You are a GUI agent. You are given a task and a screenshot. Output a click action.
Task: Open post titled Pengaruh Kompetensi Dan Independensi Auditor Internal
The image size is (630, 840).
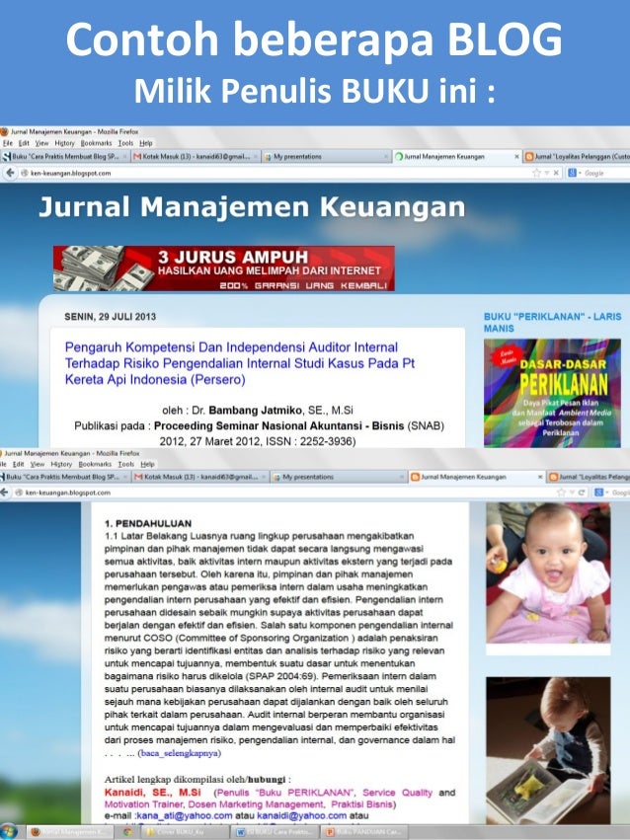[x=240, y=363]
